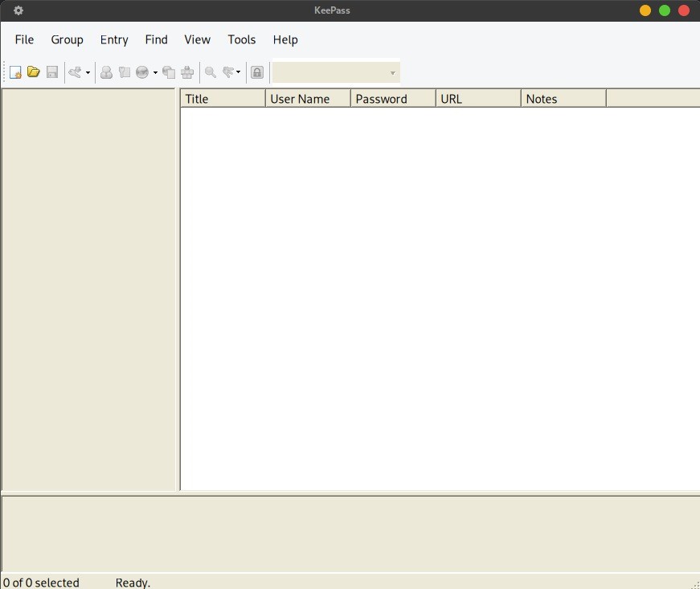Open Find with the magnifier icon
Screen dimensions: 700x589
(211, 72)
